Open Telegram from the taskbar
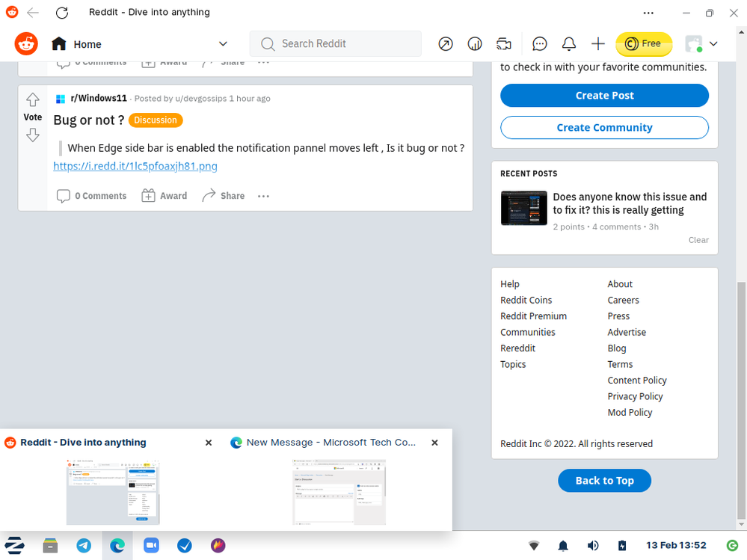This screenshot has width=747, height=560. tap(84, 545)
